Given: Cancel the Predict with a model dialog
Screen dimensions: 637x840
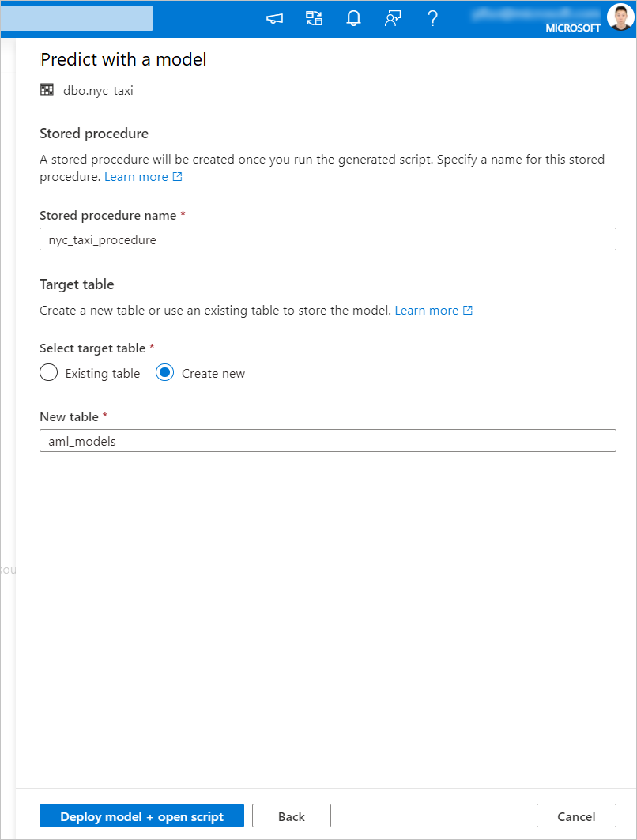Looking at the screenshot, I should 576,816.
